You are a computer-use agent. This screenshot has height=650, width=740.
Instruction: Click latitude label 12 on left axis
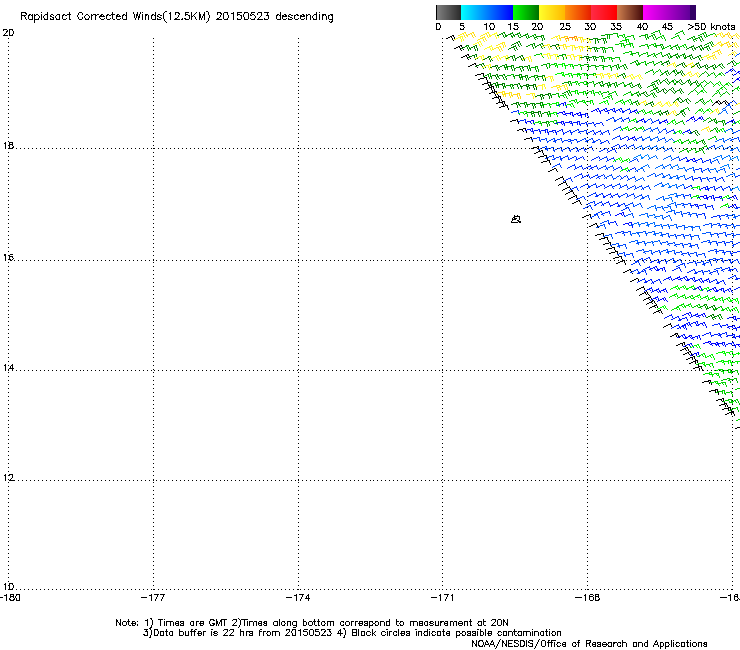tap(8, 478)
